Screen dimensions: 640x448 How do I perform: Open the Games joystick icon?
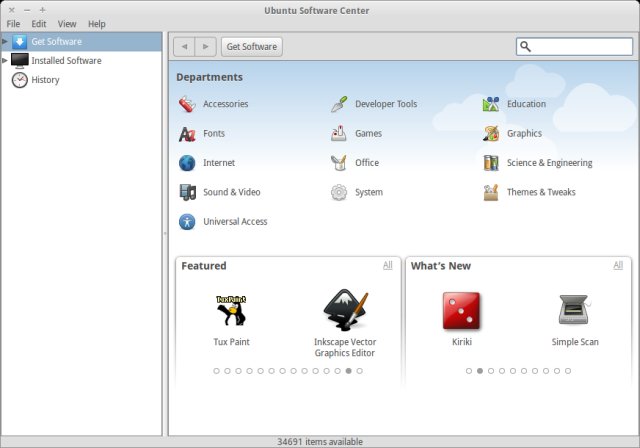[x=339, y=133]
